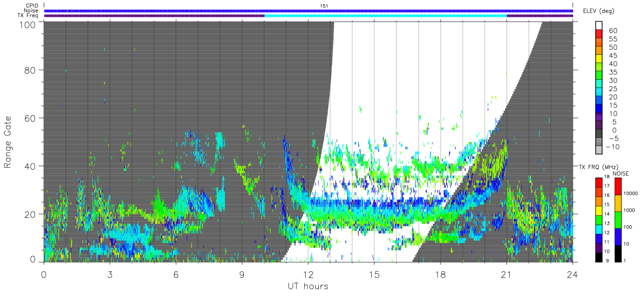Click the 9 tick label on UT hours axis

pyautogui.click(x=242, y=274)
